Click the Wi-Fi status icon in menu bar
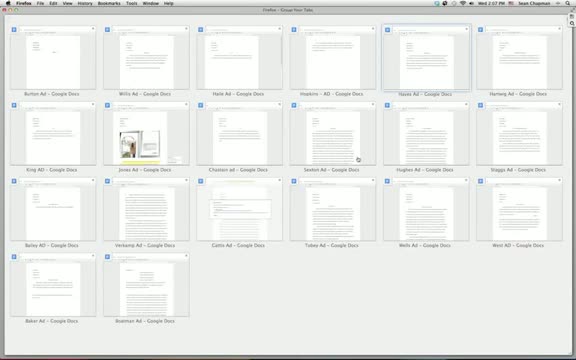The height and width of the screenshot is (360, 576). (x=463, y=3)
